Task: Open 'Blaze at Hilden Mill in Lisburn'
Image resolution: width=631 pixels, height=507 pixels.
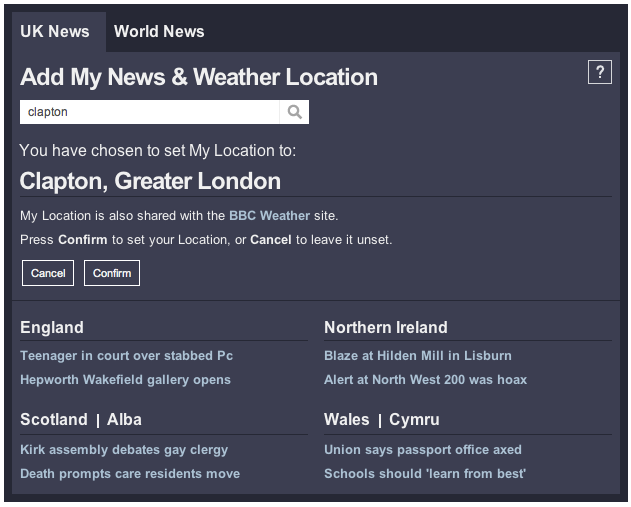Action: coord(418,356)
